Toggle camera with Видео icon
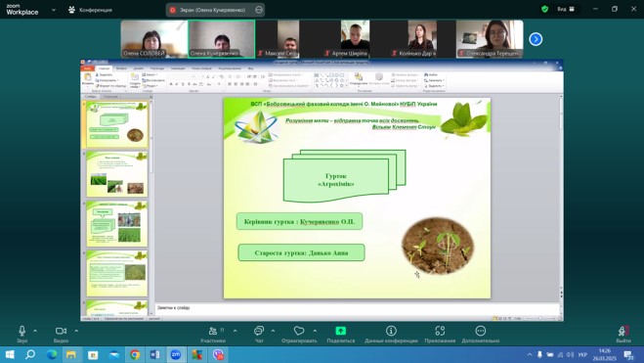This screenshot has width=644, height=363. coord(61,331)
